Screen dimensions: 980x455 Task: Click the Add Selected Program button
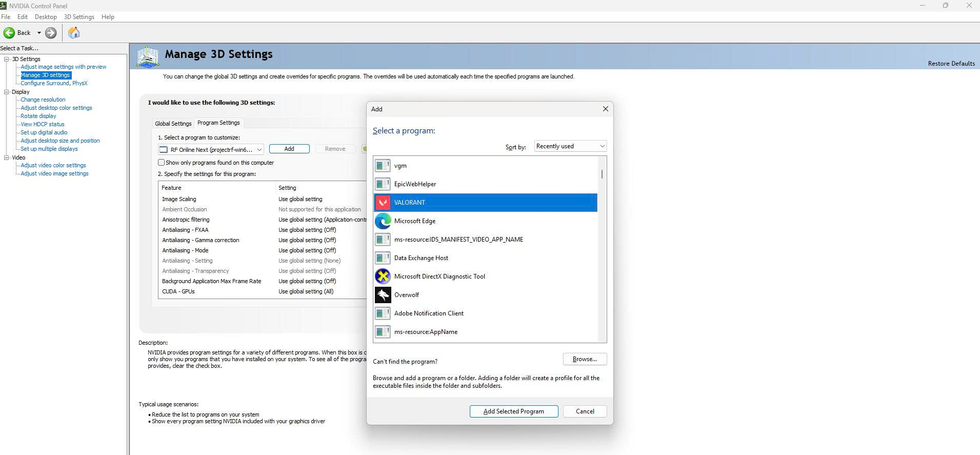(513, 411)
